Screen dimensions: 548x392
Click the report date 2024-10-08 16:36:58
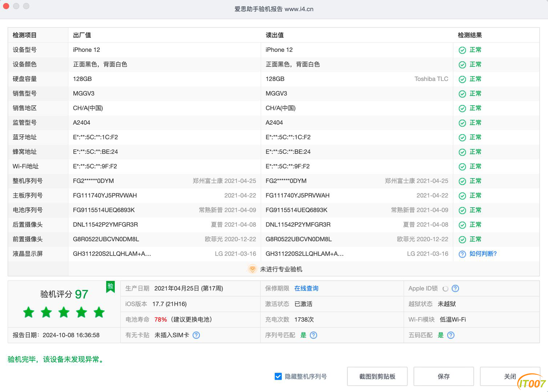tap(71, 335)
